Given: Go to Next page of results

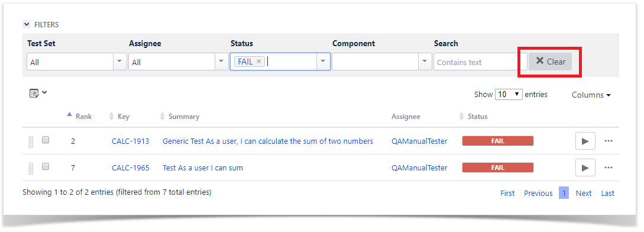Looking at the screenshot, I should click(x=584, y=194).
